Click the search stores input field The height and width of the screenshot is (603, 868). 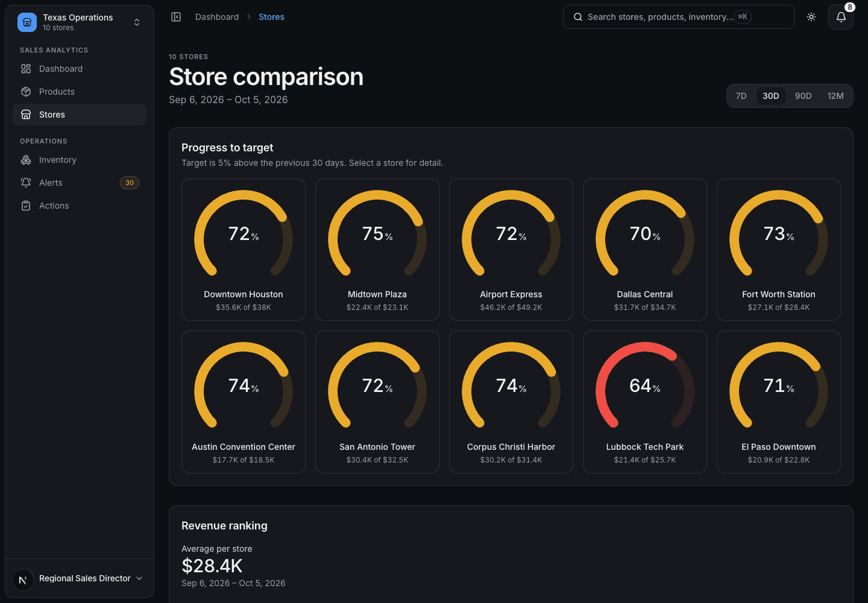tap(679, 17)
